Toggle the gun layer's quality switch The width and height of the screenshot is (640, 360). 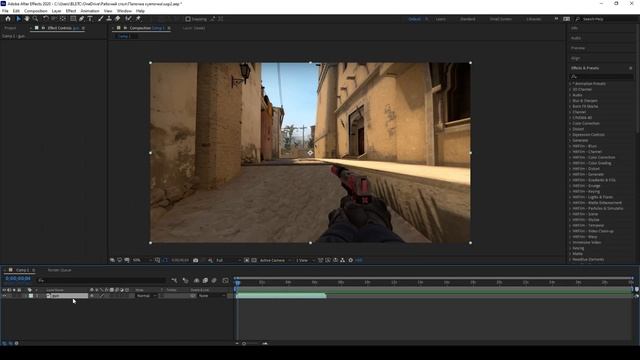102,296
